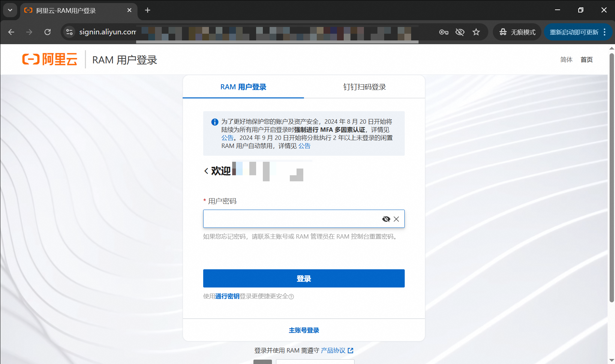Viewport: 615px width, 364px height.
Task: Switch to the 钉钉扫码登录 tab
Action: [x=365, y=87]
